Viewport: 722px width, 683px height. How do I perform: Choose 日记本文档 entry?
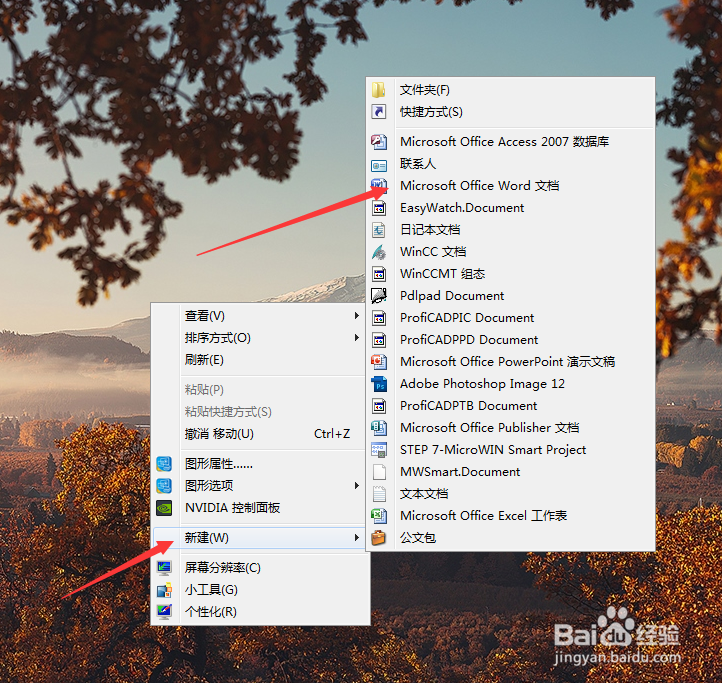pos(510,230)
